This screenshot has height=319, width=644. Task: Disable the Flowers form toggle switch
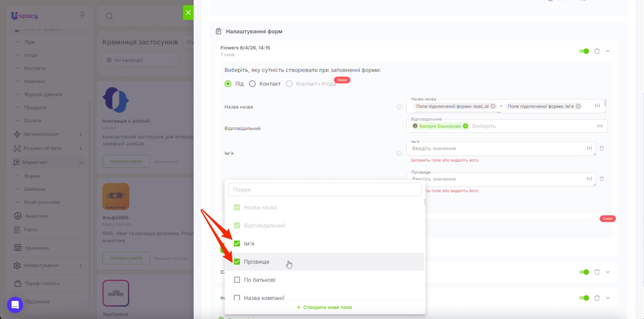(584, 51)
